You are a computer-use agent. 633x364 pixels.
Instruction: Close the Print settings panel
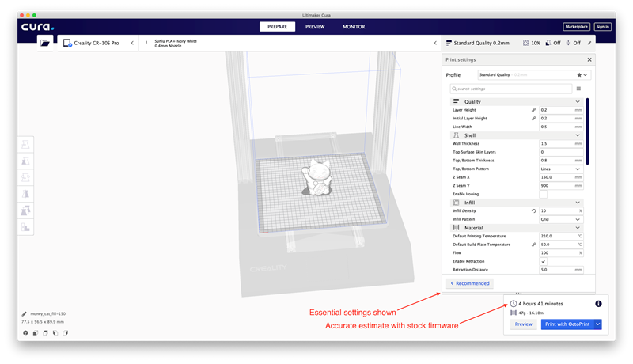tap(589, 59)
